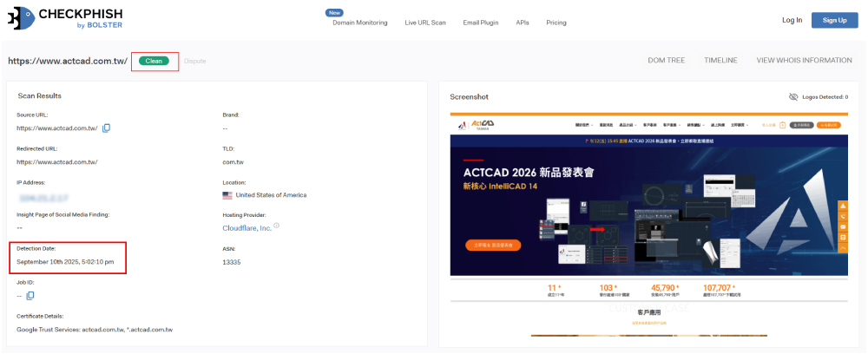Click the Dispute link next to Clean
This screenshot has height=354, width=868.
pyautogui.click(x=195, y=61)
